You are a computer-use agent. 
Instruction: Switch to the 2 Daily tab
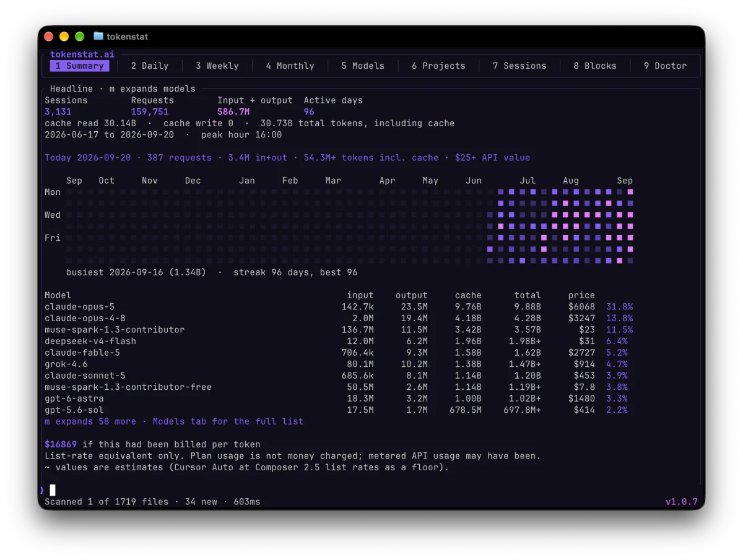[150, 66]
